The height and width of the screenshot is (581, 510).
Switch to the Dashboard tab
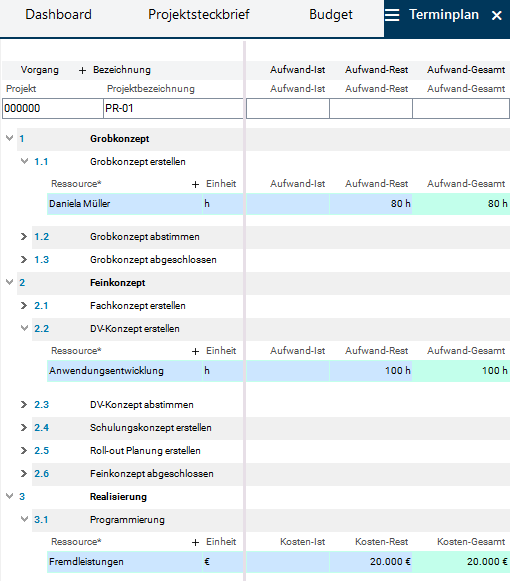58,14
